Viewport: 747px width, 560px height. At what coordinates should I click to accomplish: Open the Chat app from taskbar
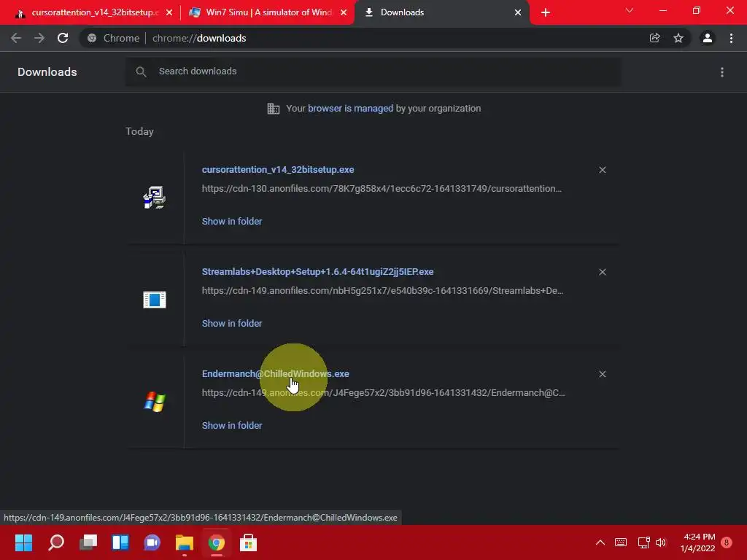pyautogui.click(x=152, y=542)
